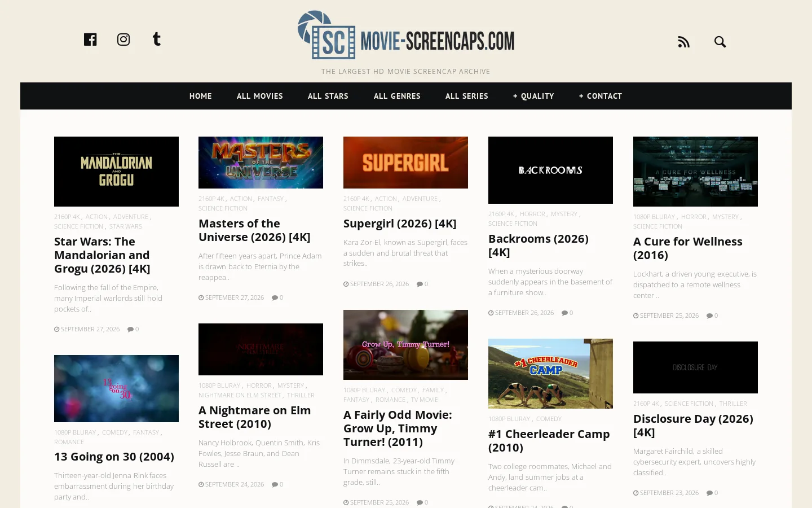812x508 pixels.
Task: Open the RSS feed icon
Action: (x=684, y=42)
